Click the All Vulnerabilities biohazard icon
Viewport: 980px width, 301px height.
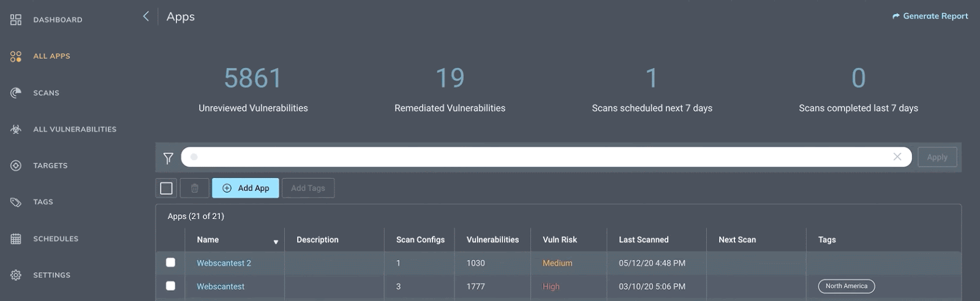pyautogui.click(x=16, y=129)
